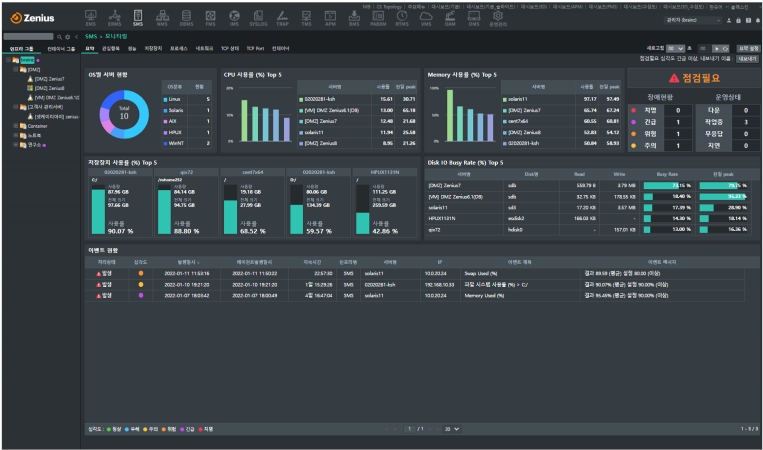The height and width of the screenshot is (450, 763).
Task: Click the 요약 설정 button
Action: [x=747, y=47]
